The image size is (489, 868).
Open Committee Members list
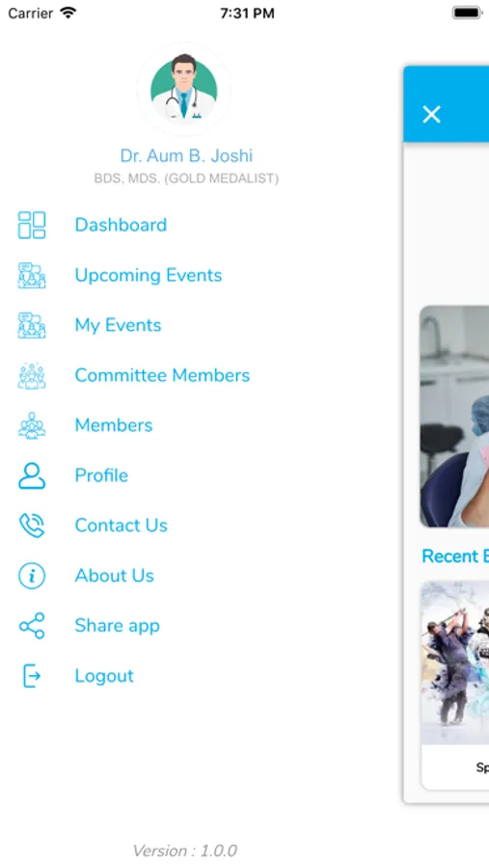tap(162, 375)
